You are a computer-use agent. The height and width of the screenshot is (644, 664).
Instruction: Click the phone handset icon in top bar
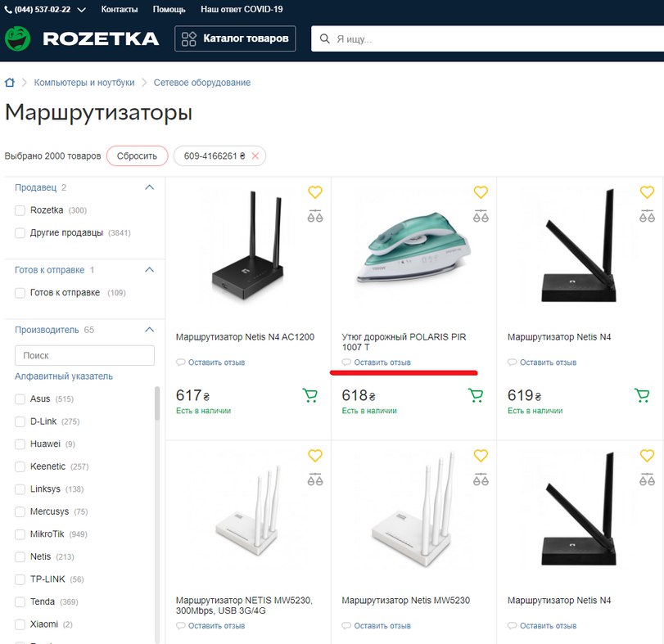[x=8, y=9]
